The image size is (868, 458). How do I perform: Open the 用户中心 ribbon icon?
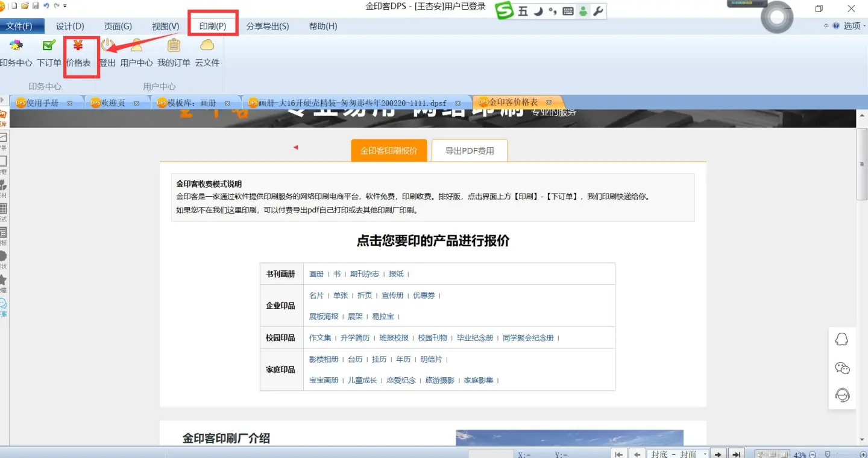coord(137,53)
